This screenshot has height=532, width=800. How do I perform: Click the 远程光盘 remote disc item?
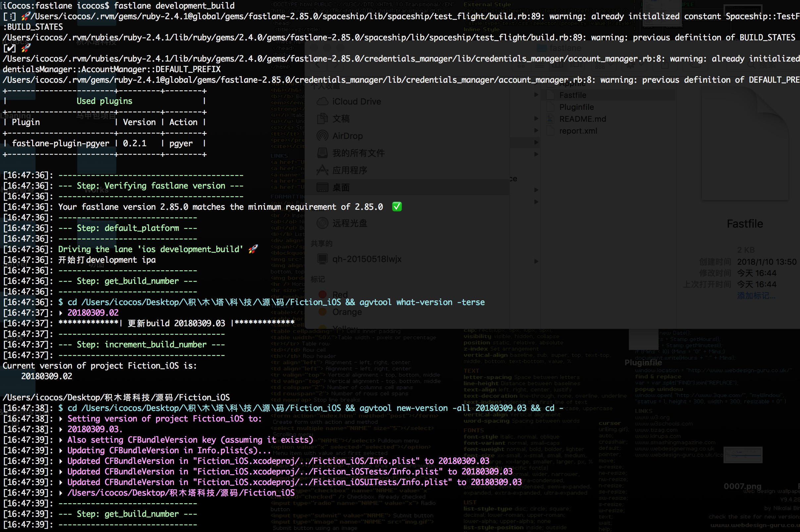coord(349,223)
